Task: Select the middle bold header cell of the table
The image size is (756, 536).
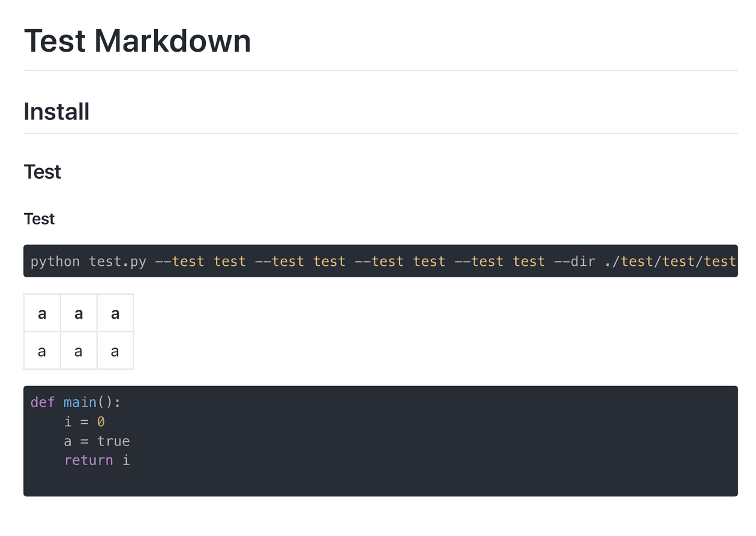Action: point(79,313)
